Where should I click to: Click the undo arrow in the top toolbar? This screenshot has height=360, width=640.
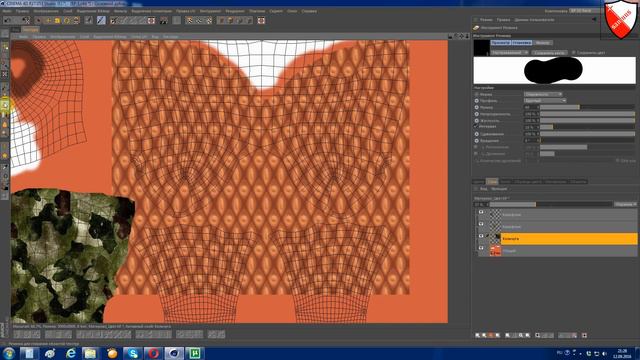click(7, 20)
